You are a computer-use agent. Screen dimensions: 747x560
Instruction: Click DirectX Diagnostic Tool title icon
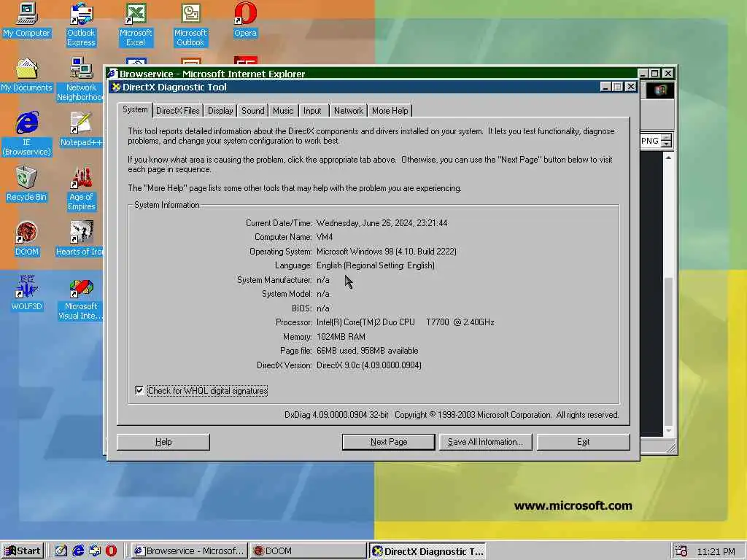click(x=116, y=87)
